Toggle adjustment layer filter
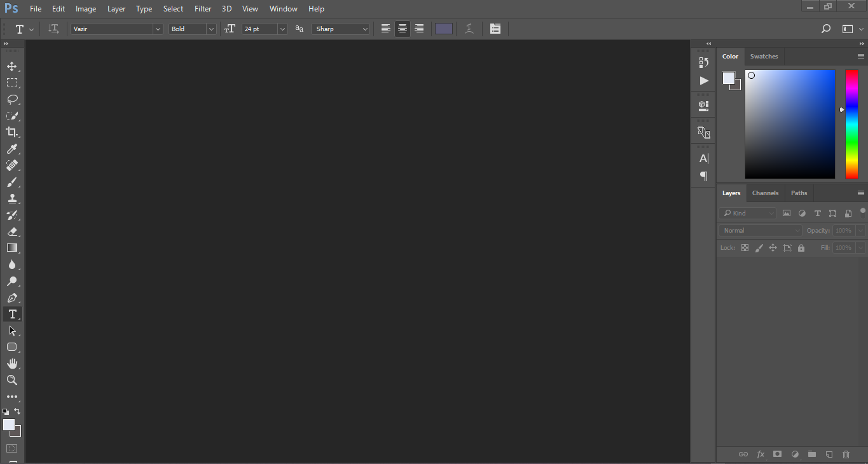868x464 pixels. pos(802,214)
